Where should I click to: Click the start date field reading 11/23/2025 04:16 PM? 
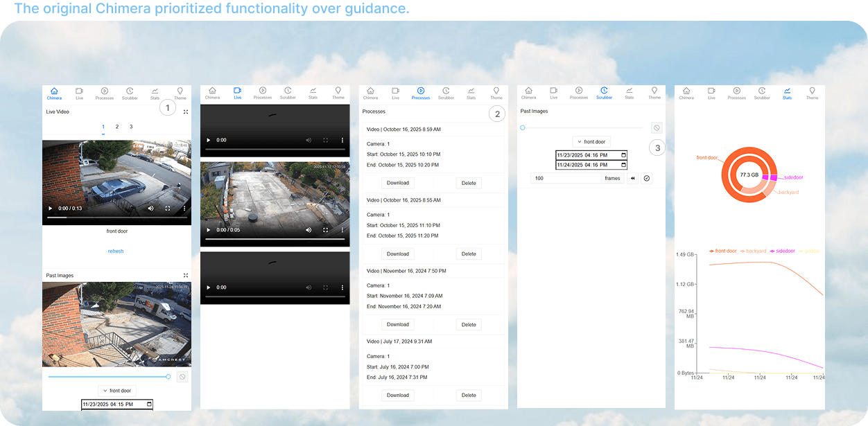pos(591,155)
